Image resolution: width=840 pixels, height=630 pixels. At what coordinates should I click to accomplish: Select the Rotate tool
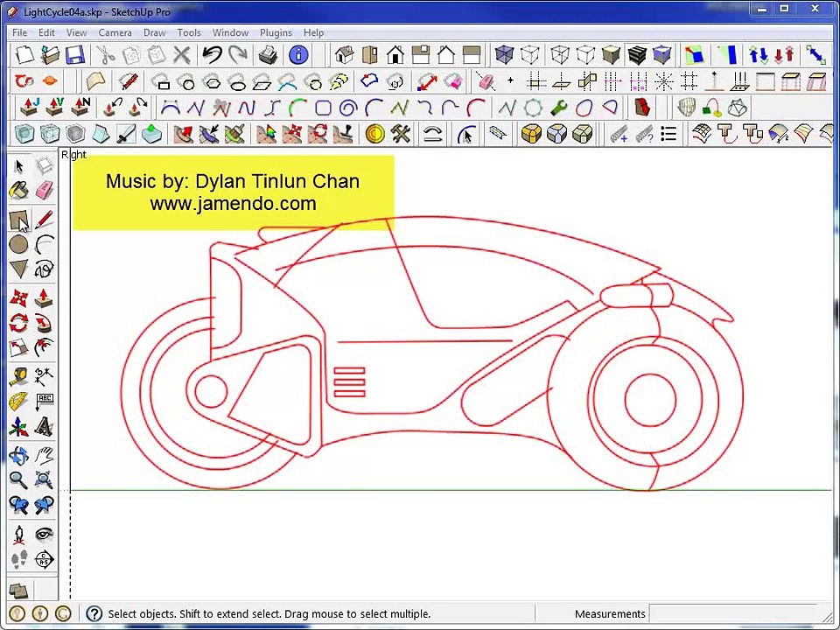tap(18, 323)
